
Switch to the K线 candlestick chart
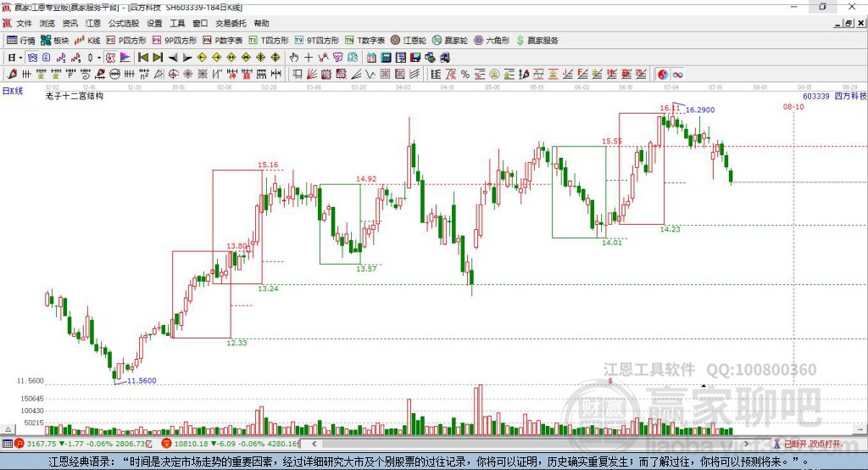(x=87, y=41)
